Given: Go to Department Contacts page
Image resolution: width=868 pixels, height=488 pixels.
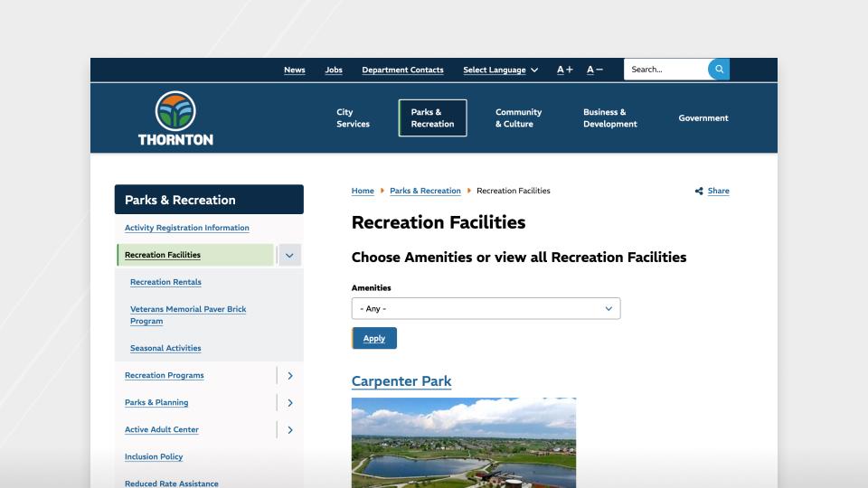Looking at the screenshot, I should pyautogui.click(x=402, y=70).
